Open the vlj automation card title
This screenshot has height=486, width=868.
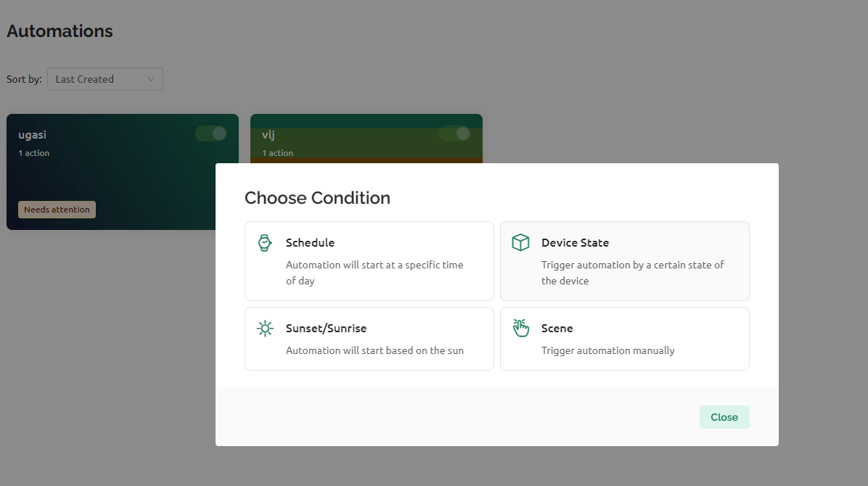click(269, 135)
